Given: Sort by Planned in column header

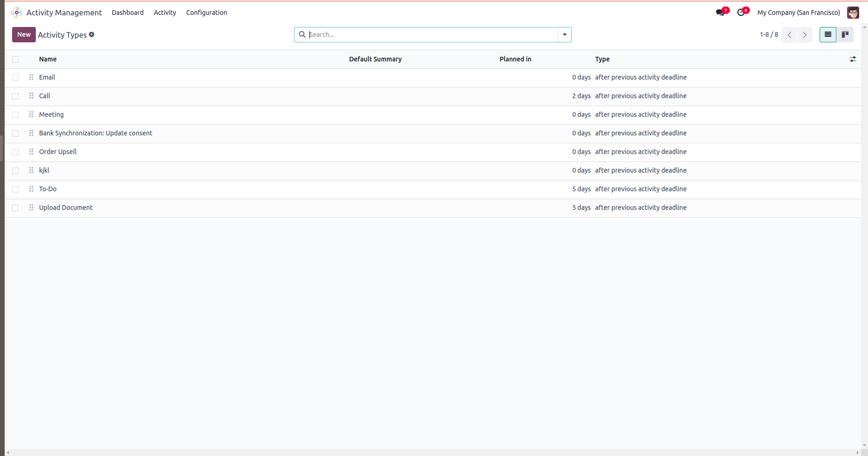Looking at the screenshot, I should pos(515,59).
